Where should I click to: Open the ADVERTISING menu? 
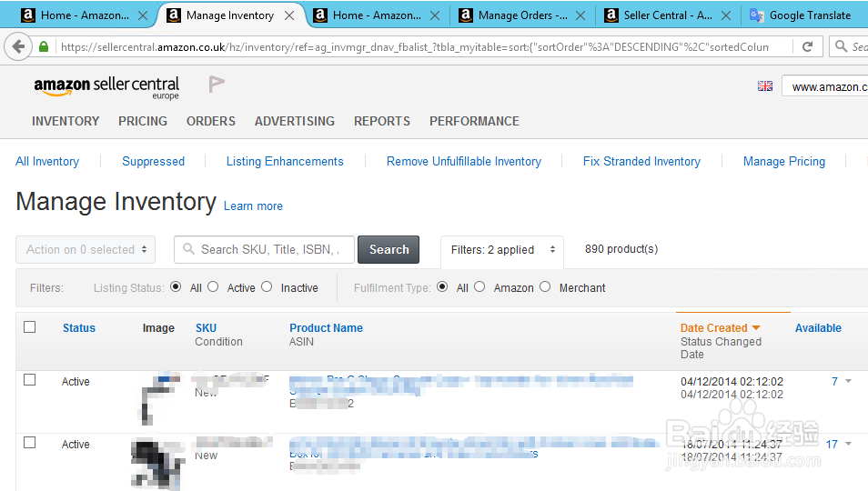coord(295,121)
